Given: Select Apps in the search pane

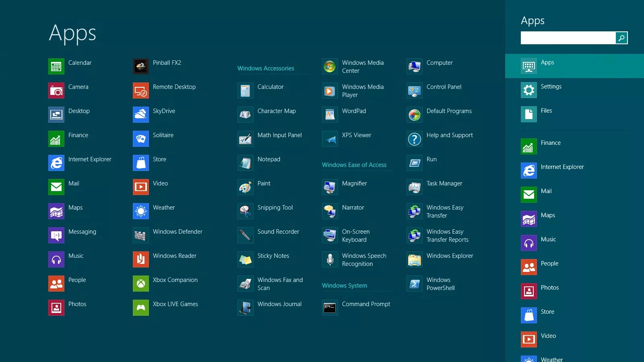Looking at the screenshot, I should 574,66.
